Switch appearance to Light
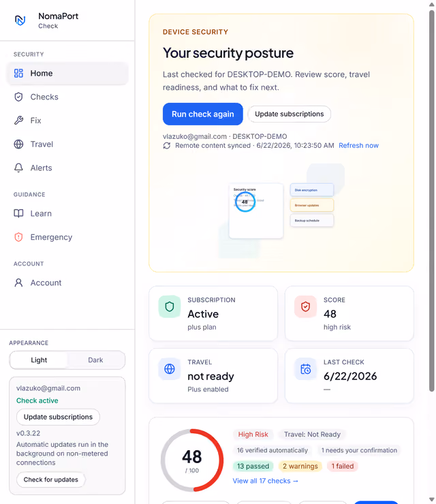 [39, 360]
